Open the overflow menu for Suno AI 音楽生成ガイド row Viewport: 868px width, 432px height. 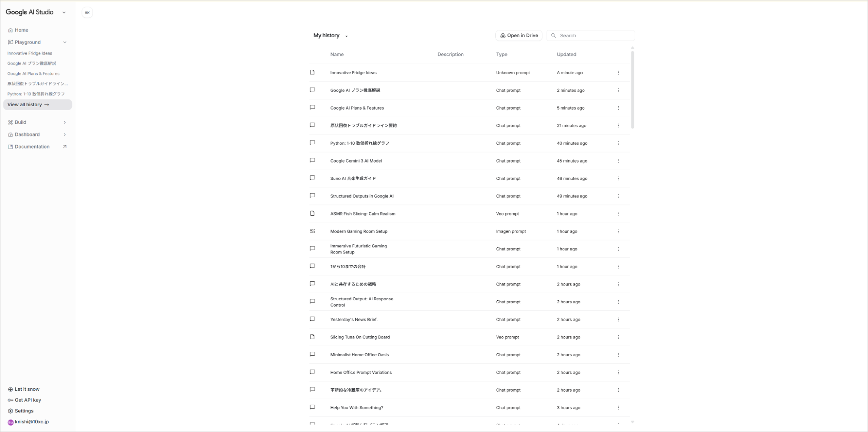click(x=619, y=178)
